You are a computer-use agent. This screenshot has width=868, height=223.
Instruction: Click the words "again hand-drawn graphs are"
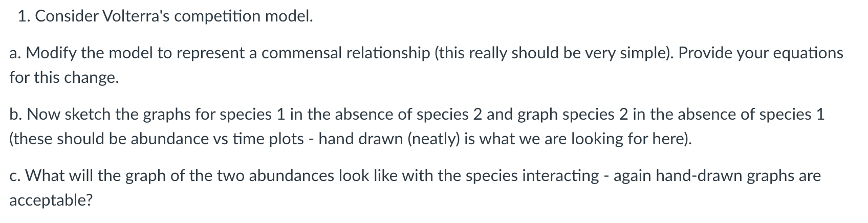(717, 176)
